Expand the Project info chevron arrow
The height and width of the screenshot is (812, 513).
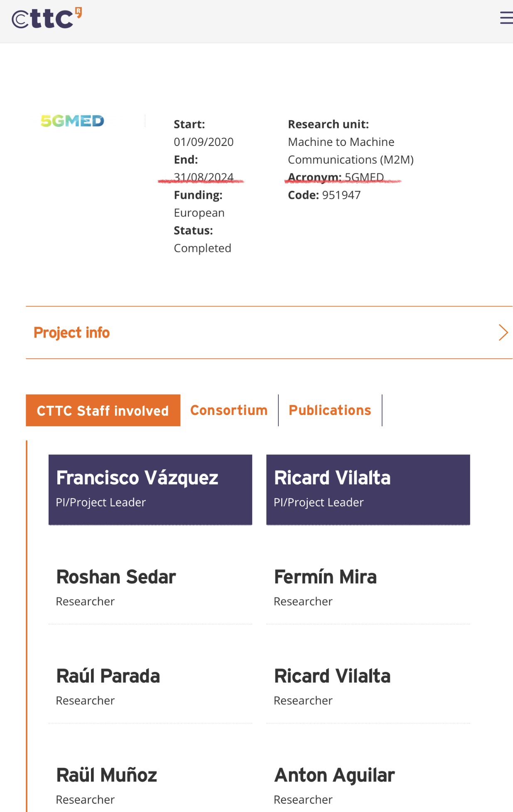(503, 333)
